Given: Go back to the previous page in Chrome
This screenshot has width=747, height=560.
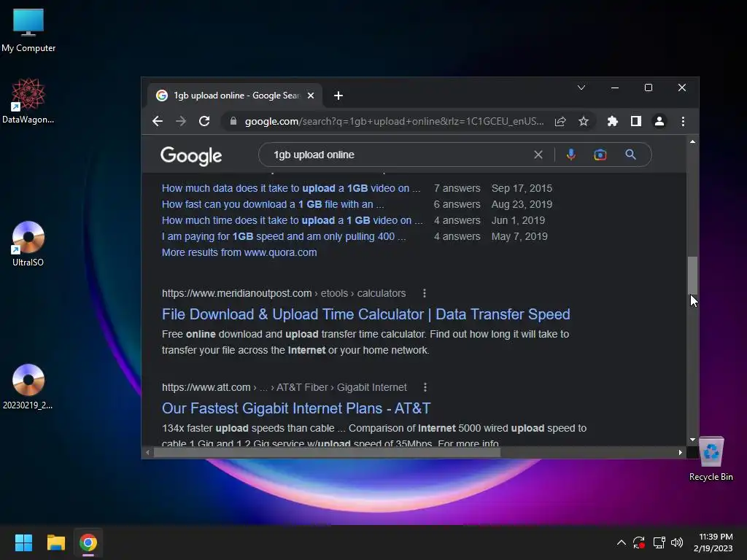Looking at the screenshot, I should click(158, 122).
